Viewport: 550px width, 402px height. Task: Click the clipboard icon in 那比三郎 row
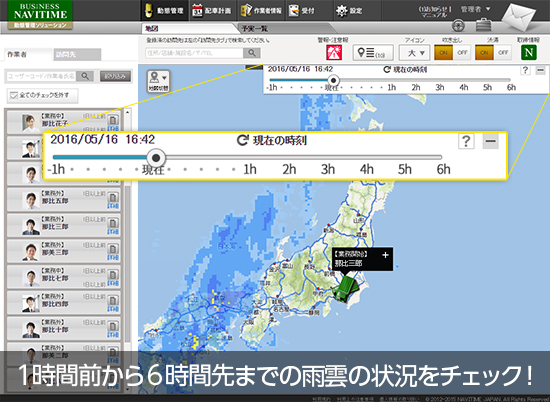(x=113, y=223)
